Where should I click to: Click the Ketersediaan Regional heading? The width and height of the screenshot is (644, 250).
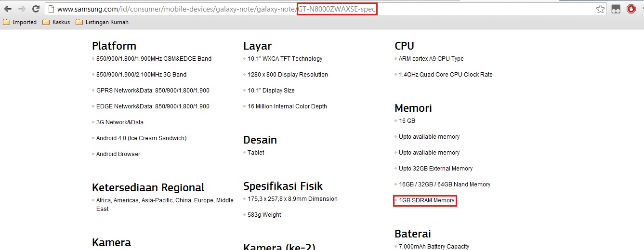pyautogui.click(x=148, y=187)
